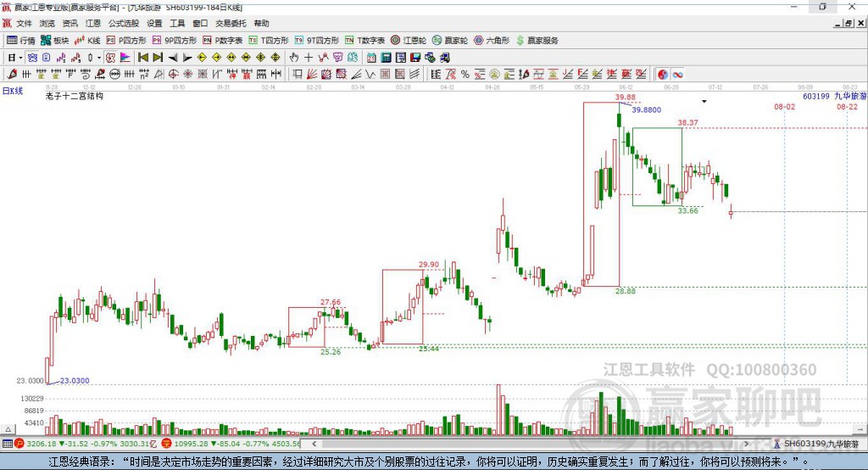Toggle the infinity symbol button
868x470 pixels.
(677, 75)
